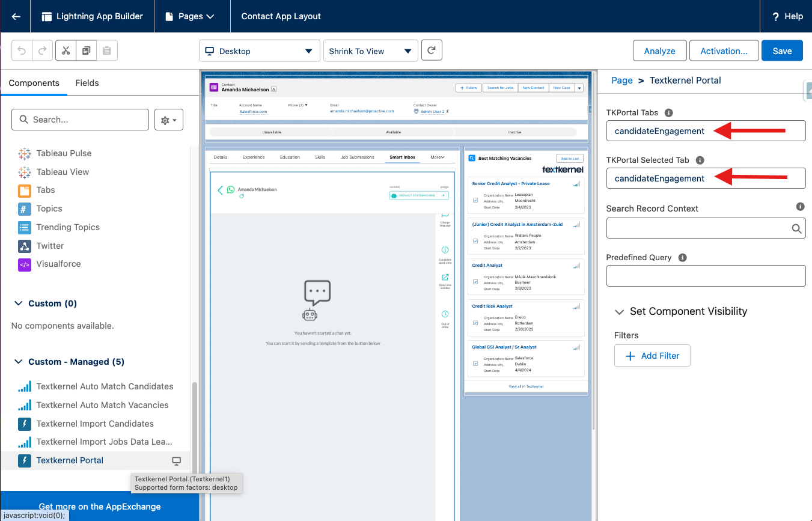The width and height of the screenshot is (812, 521).
Task: Click the Tableau View component icon
Action: click(x=25, y=172)
